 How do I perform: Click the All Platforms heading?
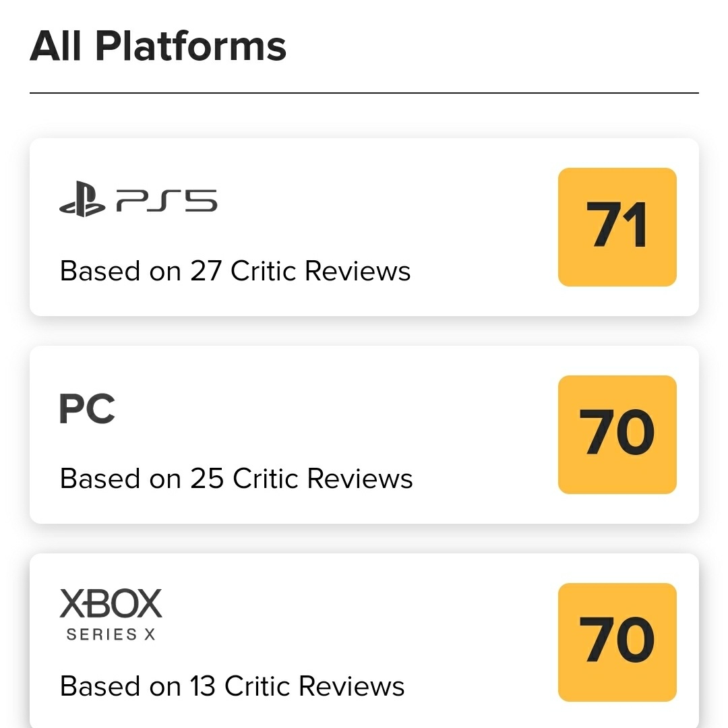[x=158, y=46]
